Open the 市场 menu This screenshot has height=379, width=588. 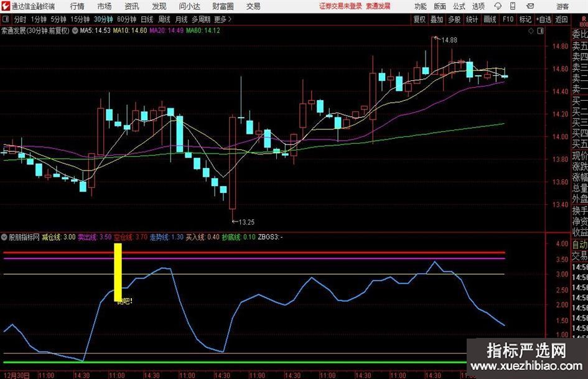tap(105, 6)
